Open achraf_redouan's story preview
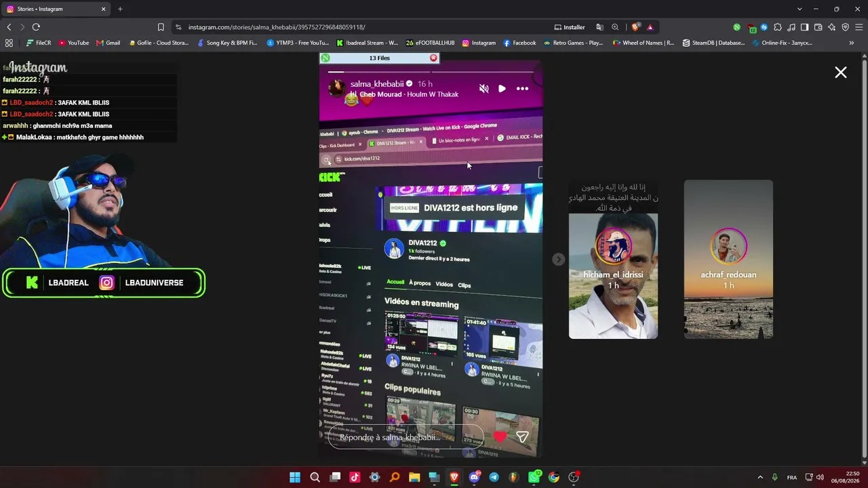Screen dimensions: 868x488 pos(728,259)
